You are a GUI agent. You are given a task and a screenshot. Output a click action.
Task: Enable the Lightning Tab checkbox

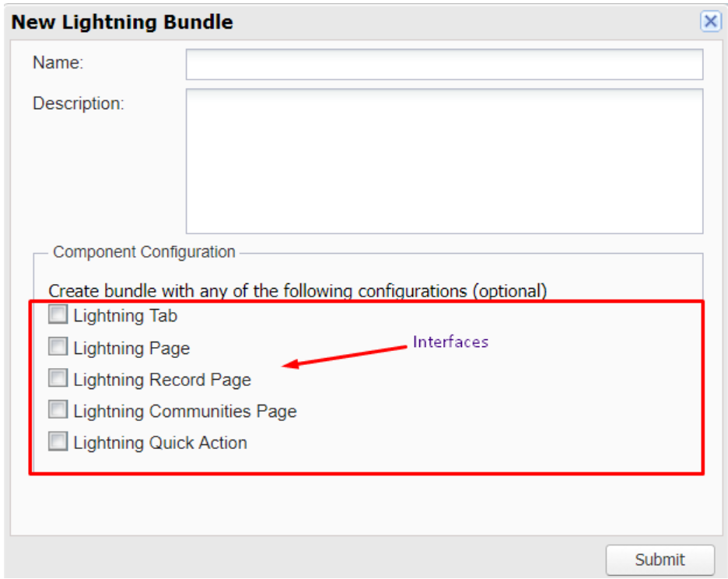coord(58,314)
